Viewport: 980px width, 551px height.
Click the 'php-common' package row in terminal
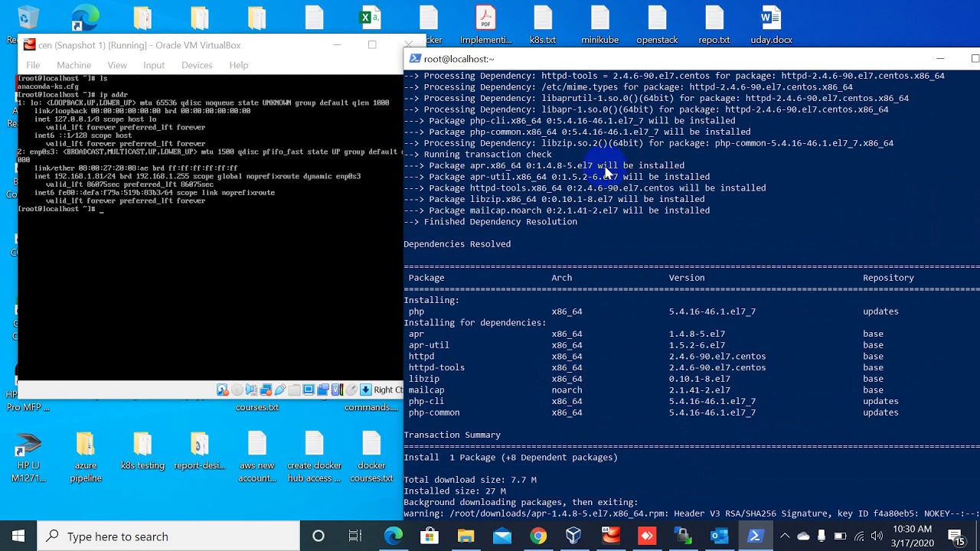[x=653, y=412]
